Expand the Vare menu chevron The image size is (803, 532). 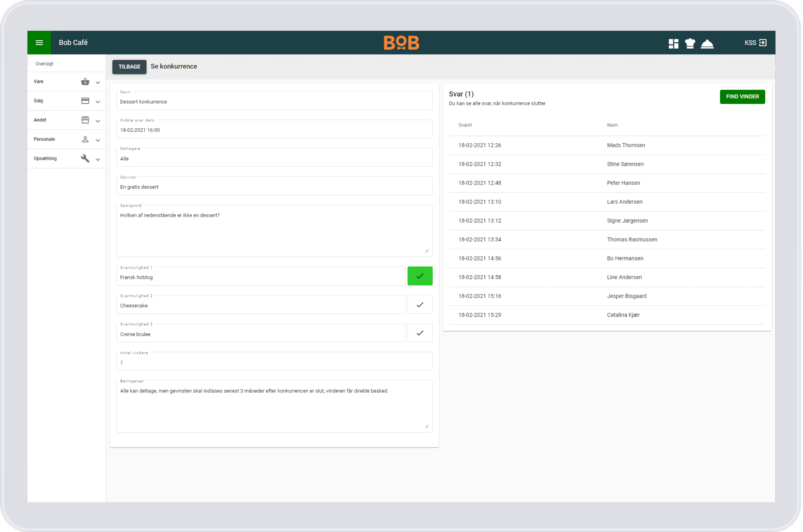tap(98, 82)
